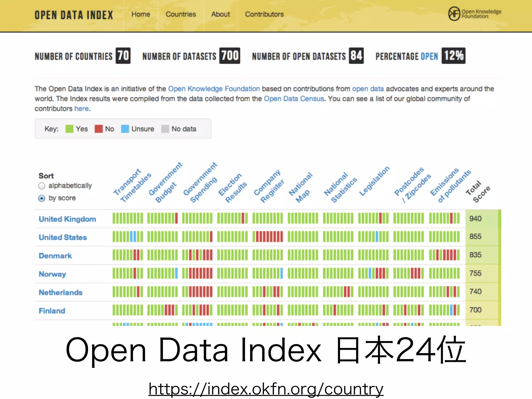This screenshot has height=399, width=532.
Task: Click Norway Government Spending bars
Action: (x=197, y=273)
